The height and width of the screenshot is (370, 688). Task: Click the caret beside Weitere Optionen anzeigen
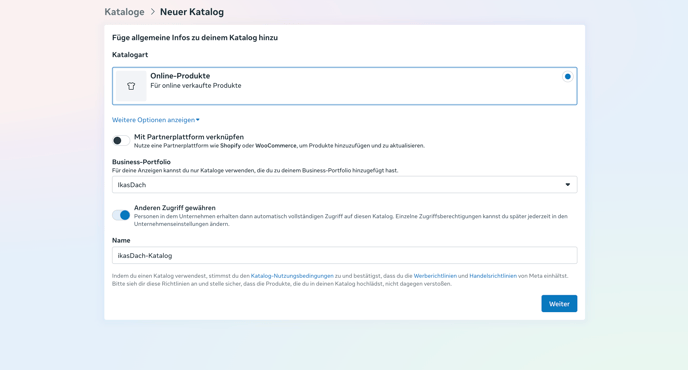point(198,120)
